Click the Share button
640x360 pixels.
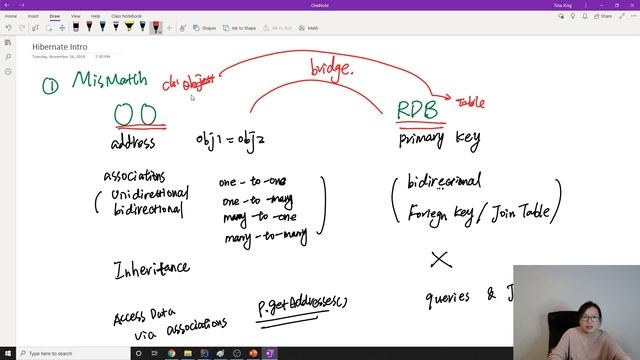[603, 16]
